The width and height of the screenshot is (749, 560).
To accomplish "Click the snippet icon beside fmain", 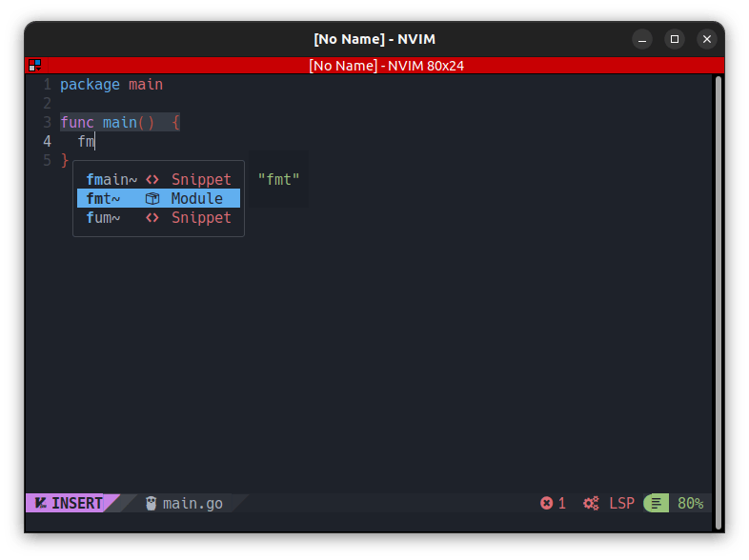I will pyautogui.click(x=152, y=179).
